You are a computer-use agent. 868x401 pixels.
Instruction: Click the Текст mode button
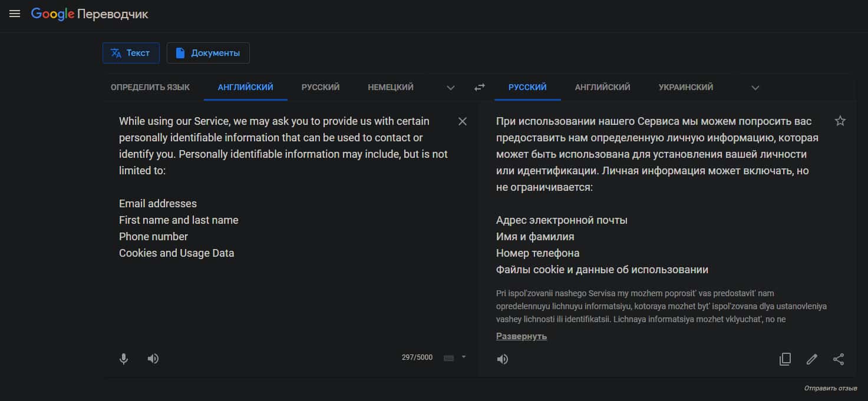(131, 53)
